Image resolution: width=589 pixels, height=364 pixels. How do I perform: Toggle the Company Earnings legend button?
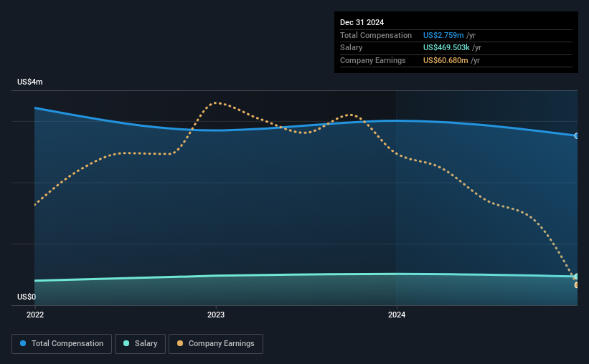pyautogui.click(x=216, y=344)
